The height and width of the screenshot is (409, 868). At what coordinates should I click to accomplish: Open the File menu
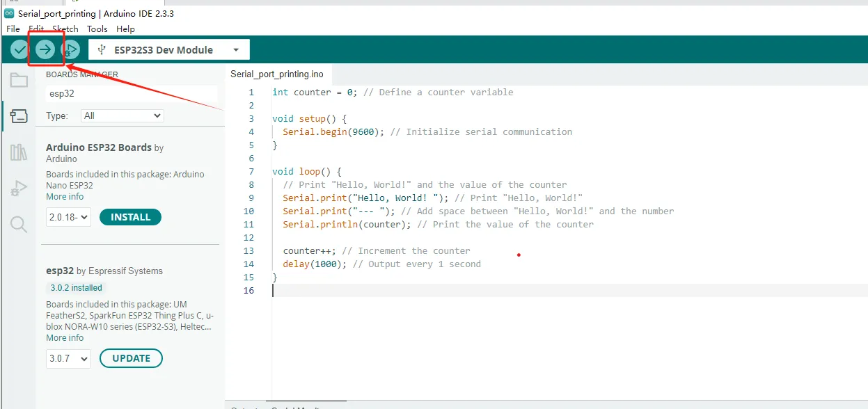click(x=13, y=29)
